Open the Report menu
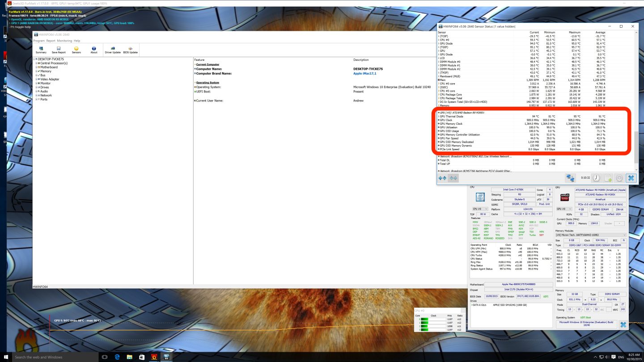Image resolution: width=644 pixels, height=362 pixels. [51, 41]
